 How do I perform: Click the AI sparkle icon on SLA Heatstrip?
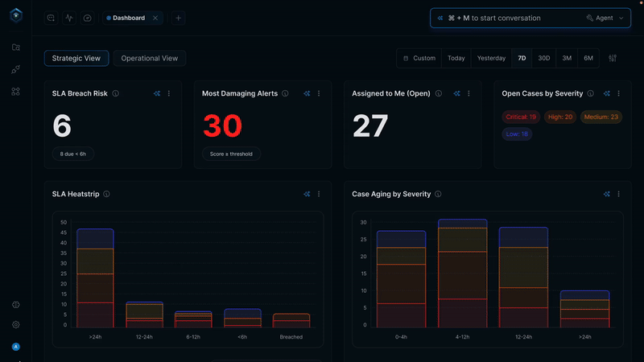pos(307,194)
